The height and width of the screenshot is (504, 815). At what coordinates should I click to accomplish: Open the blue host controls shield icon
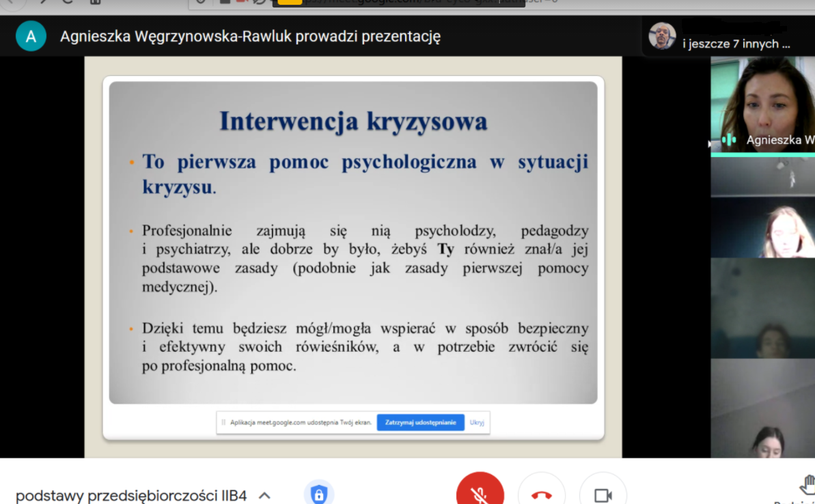(318, 494)
